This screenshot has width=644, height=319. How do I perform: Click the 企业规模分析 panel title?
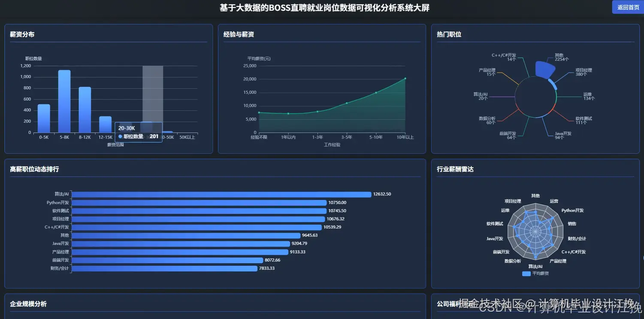click(x=28, y=304)
